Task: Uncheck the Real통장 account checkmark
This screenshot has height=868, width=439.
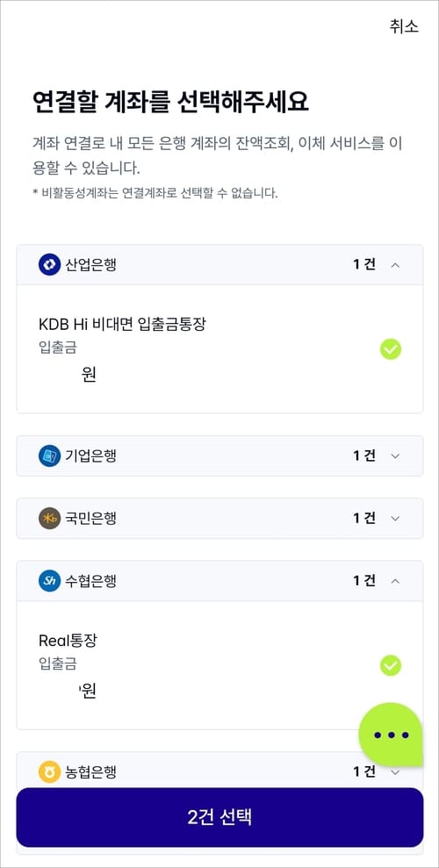Action: [391, 665]
